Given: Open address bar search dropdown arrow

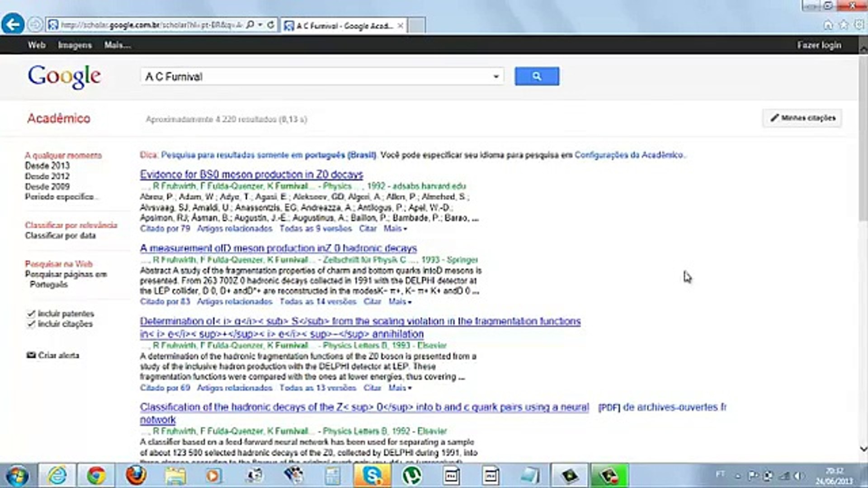Looking at the screenshot, I should 260,25.
